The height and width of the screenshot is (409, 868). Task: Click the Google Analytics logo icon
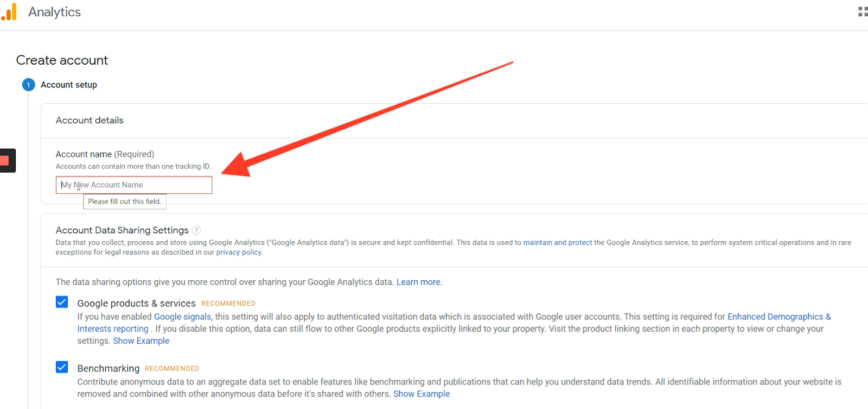(9, 12)
